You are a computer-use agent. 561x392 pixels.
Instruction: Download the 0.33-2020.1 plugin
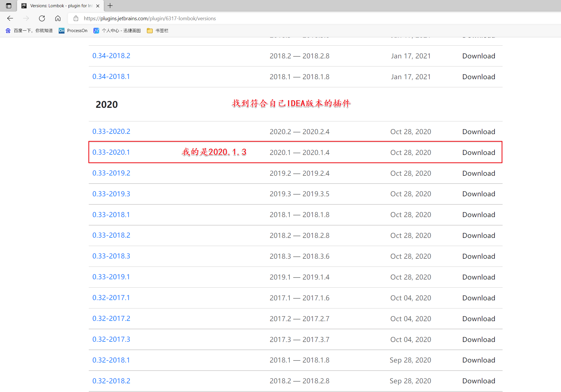tap(479, 153)
